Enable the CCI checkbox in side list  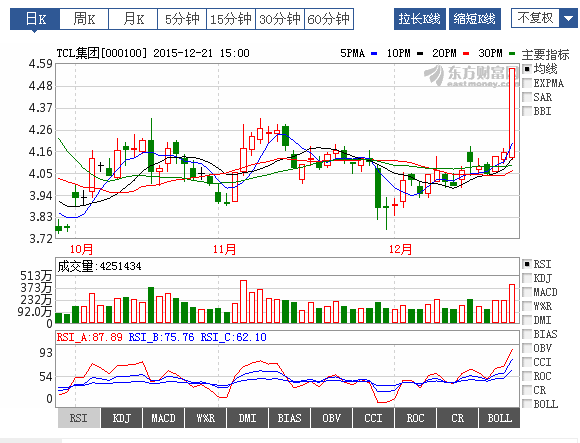[x=527, y=362]
